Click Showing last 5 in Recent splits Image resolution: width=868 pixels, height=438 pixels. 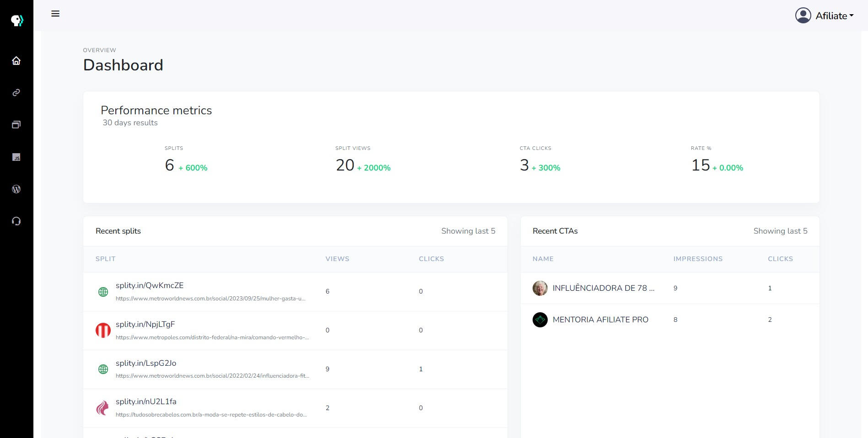[x=468, y=231]
